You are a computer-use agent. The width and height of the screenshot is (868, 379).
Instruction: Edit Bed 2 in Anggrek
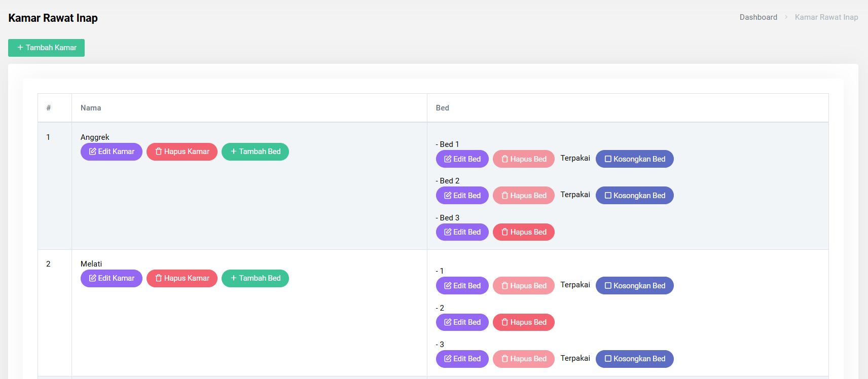[462, 196]
